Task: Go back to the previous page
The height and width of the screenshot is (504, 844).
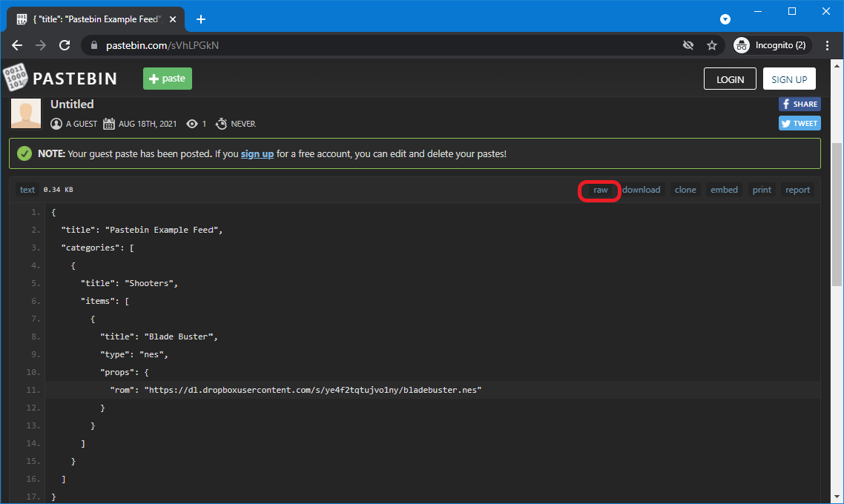Action: point(17,45)
